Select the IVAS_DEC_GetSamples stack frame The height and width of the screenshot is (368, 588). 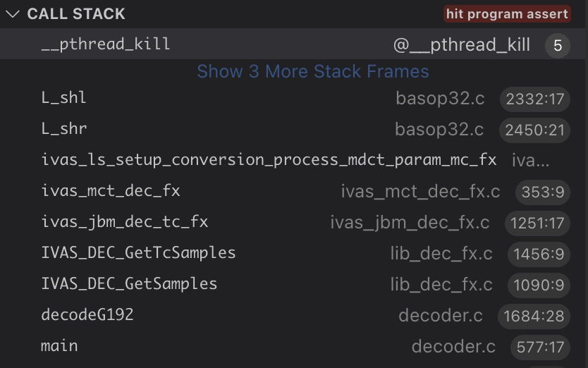tap(129, 284)
